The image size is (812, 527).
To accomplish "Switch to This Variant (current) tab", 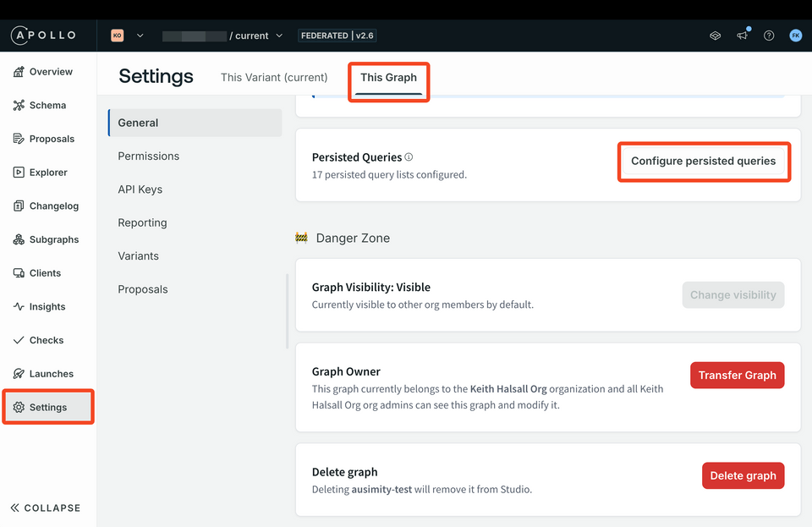I will pyautogui.click(x=274, y=77).
